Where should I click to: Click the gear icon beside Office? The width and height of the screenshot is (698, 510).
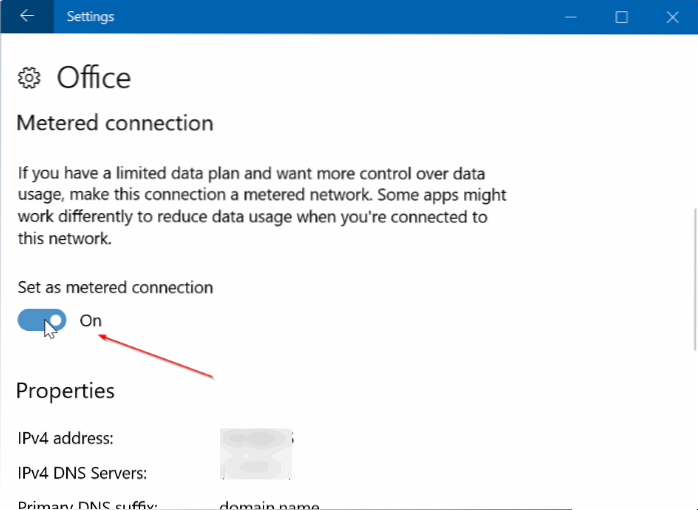tap(30, 78)
